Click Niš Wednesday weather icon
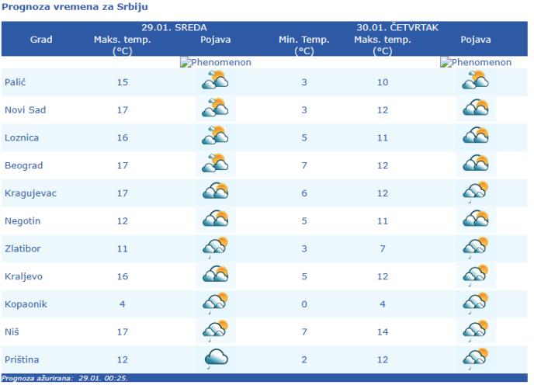 [x=215, y=331]
